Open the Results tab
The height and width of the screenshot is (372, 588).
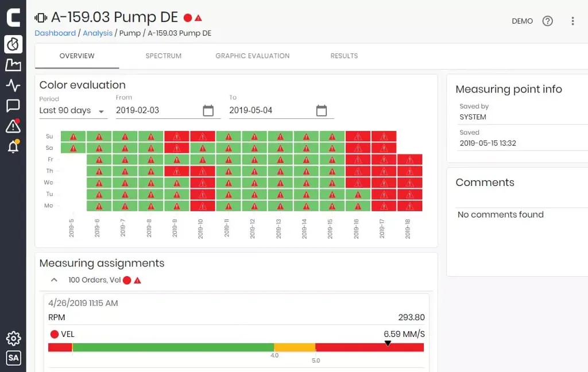pos(344,56)
